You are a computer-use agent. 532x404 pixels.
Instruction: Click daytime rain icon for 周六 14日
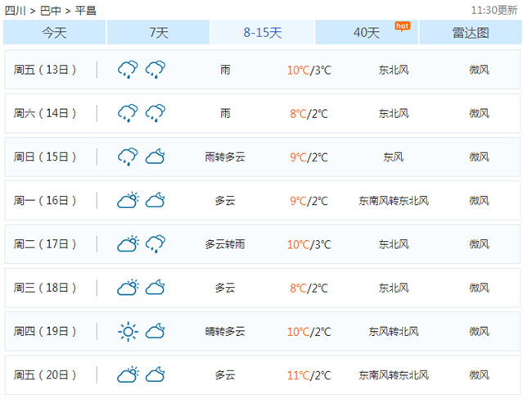pos(128,113)
